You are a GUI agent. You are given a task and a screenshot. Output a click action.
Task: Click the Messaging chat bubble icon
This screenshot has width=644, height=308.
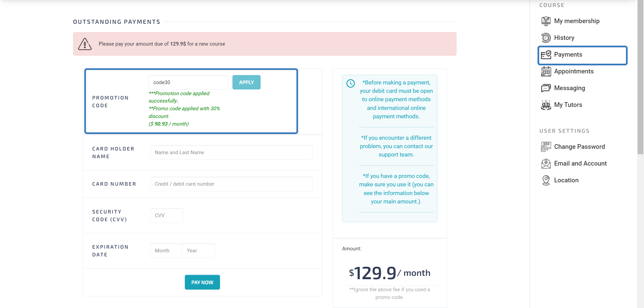546,88
